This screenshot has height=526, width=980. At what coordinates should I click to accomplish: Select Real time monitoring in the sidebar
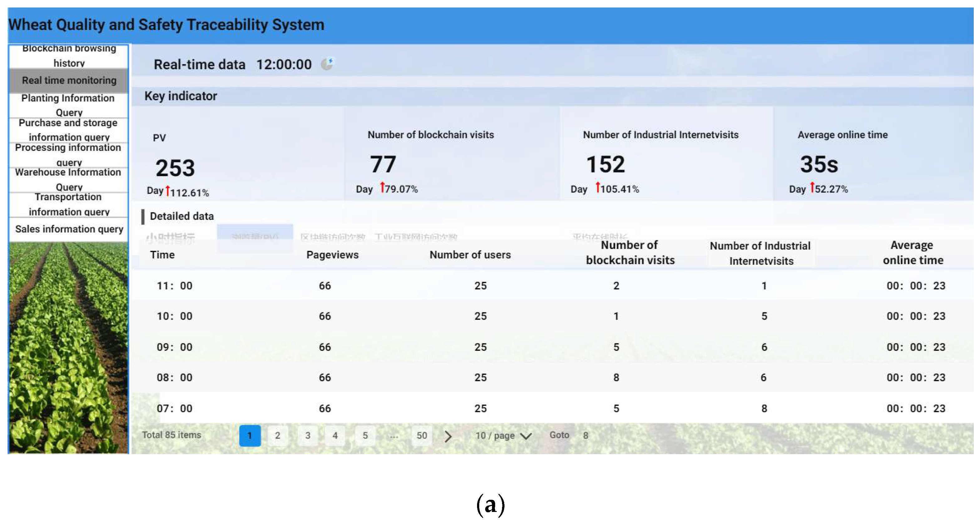tap(69, 80)
